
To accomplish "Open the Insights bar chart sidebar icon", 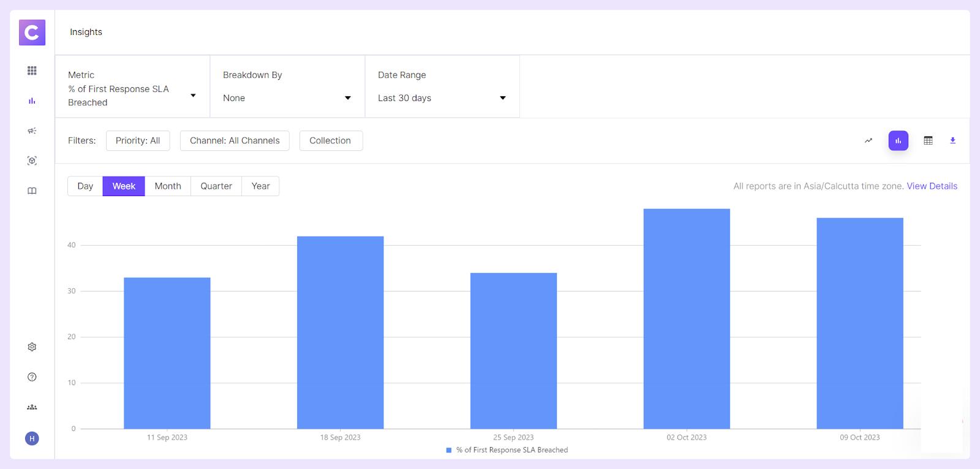I will point(32,101).
